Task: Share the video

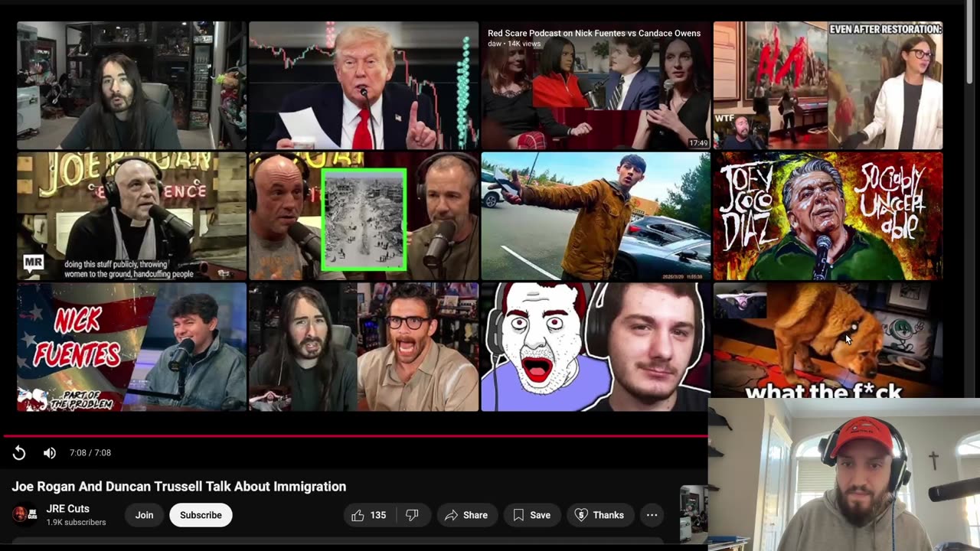Action: click(x=466, y=515)
